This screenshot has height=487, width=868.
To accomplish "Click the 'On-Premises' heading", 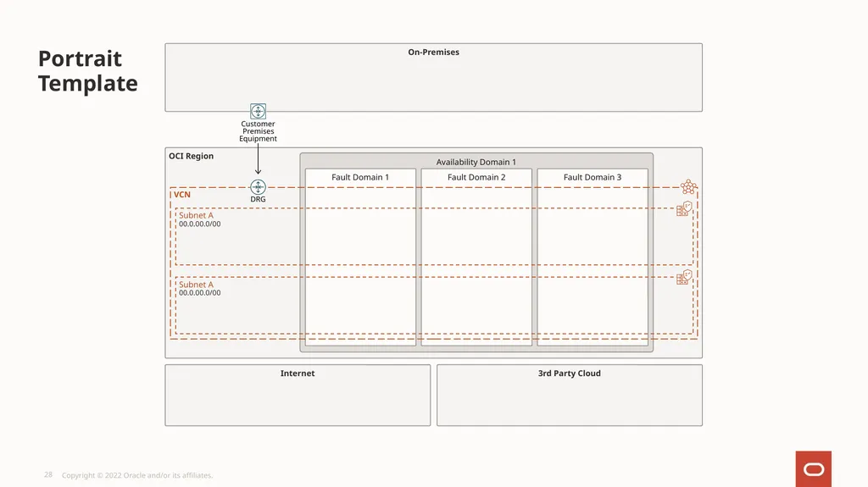I will (433, 52).
